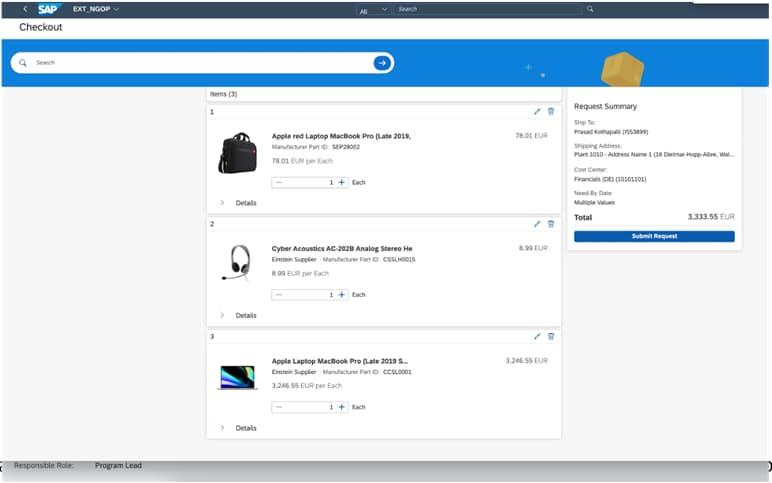Focus the blue banner Search box
772x483 pixels.
click(x=202, y=63)
